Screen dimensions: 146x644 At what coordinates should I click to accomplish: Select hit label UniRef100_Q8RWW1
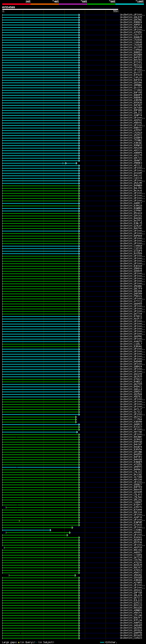click(131, 85)
